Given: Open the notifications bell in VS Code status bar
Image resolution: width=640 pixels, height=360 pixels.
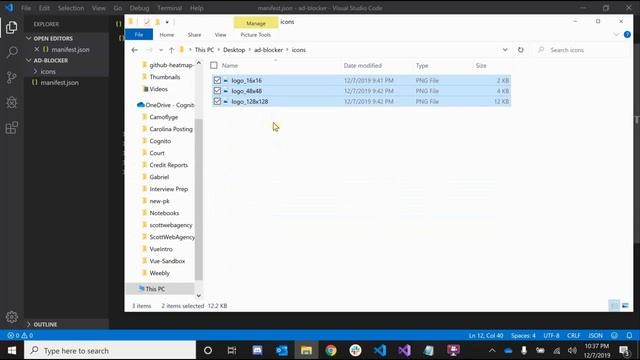Looking at the screenshot, I should coord(629,336).
